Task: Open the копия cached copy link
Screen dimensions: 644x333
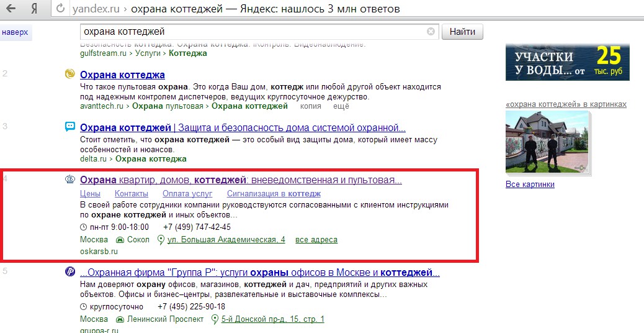Action: click(310, 106)
